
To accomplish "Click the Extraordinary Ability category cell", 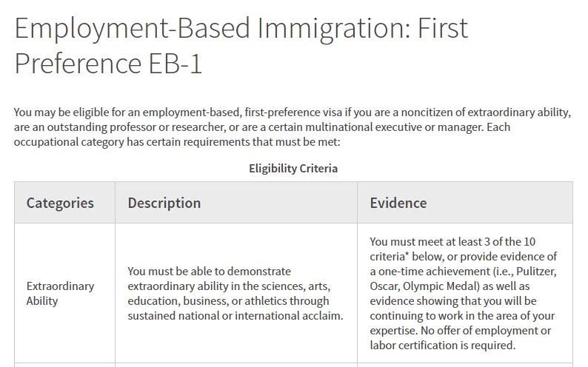I will (x=61, y=293).
